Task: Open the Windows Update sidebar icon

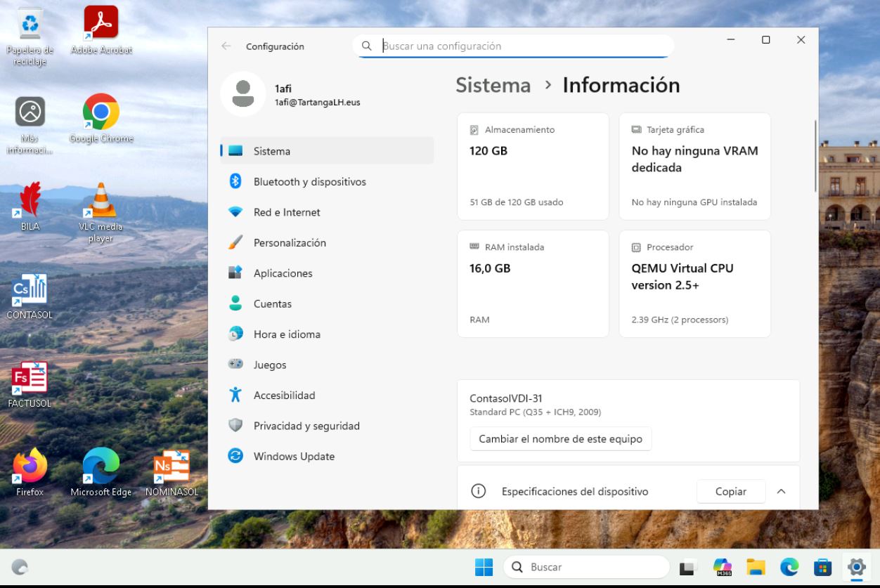Action: tap(235, 457)
